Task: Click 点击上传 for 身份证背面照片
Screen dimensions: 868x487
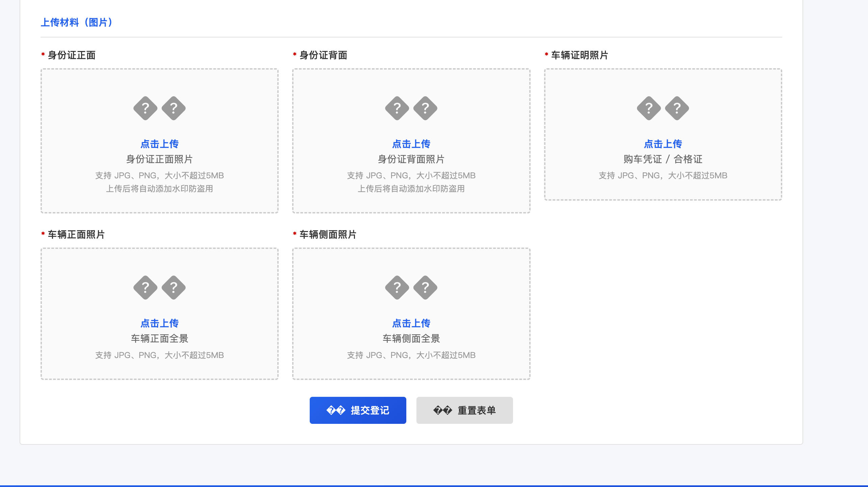Action: click(411, 144)
